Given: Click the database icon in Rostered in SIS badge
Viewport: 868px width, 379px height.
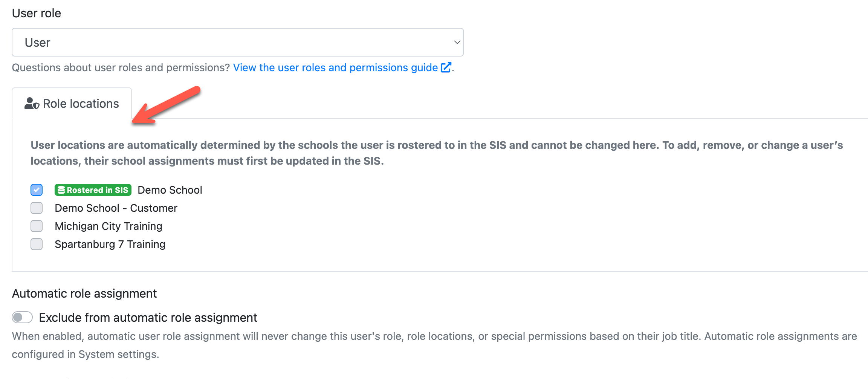Looking at the screenshot, I should 61,190.
